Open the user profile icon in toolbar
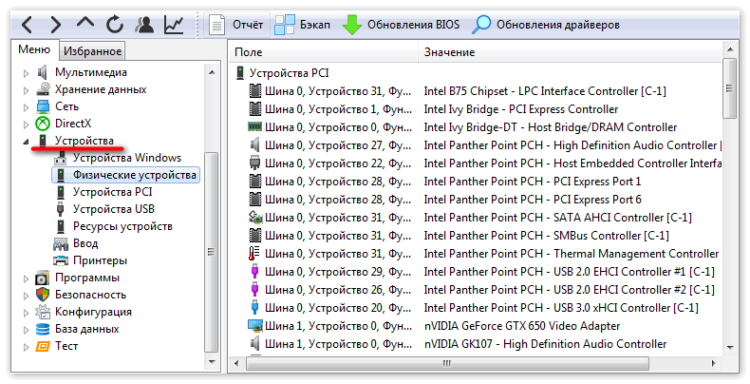750x384 pixels. click(x=144, y=24)
